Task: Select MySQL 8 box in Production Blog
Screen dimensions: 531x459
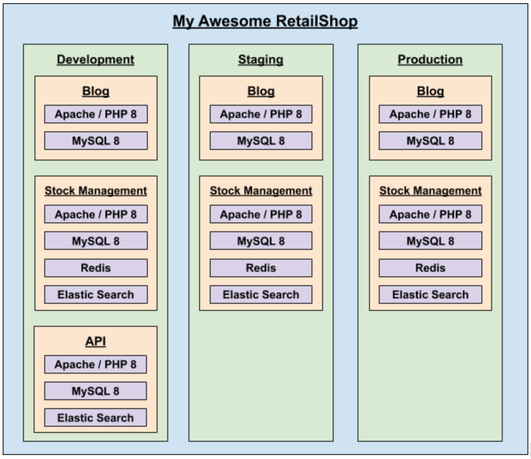Action: point(430,141)
